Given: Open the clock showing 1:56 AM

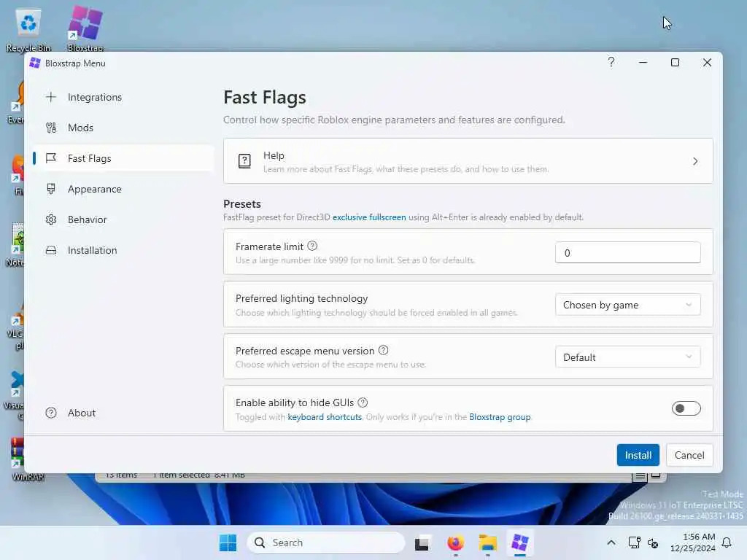Looking at the screenshot, I should point(693,542).
